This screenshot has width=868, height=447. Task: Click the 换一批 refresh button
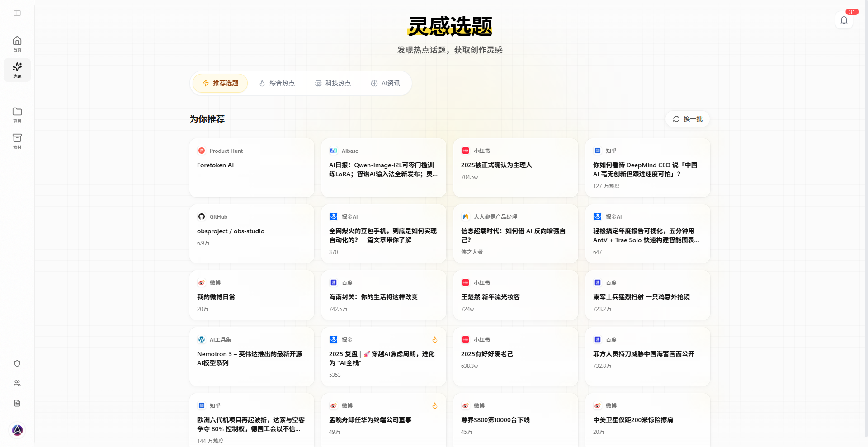(x=687, y=119)
